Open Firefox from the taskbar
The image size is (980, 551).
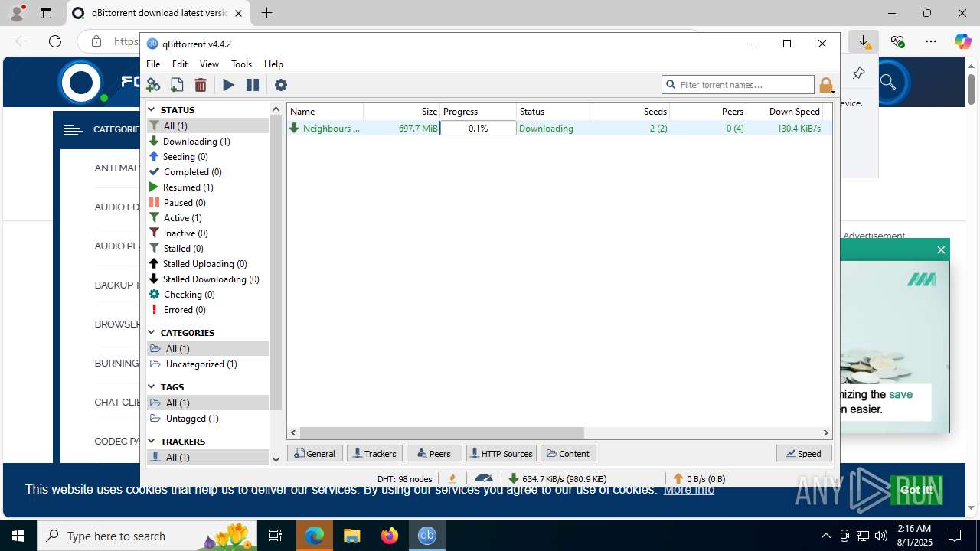[390, 536]
